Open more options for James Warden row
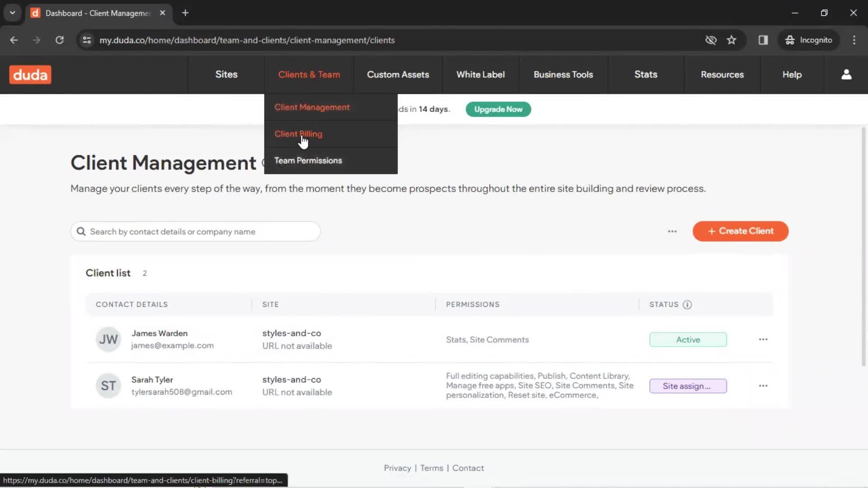The width and height of the screenshot is (868, 488). tap(763, 339)
